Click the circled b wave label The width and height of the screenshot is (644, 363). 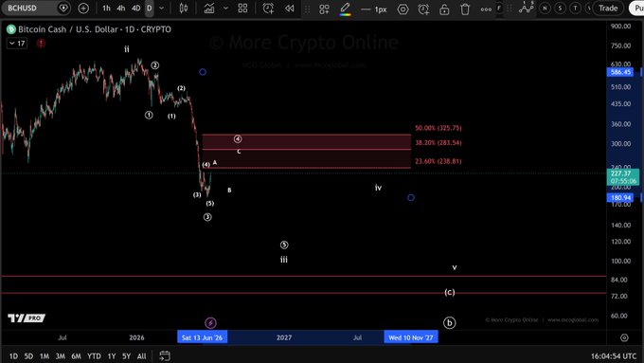449,322
